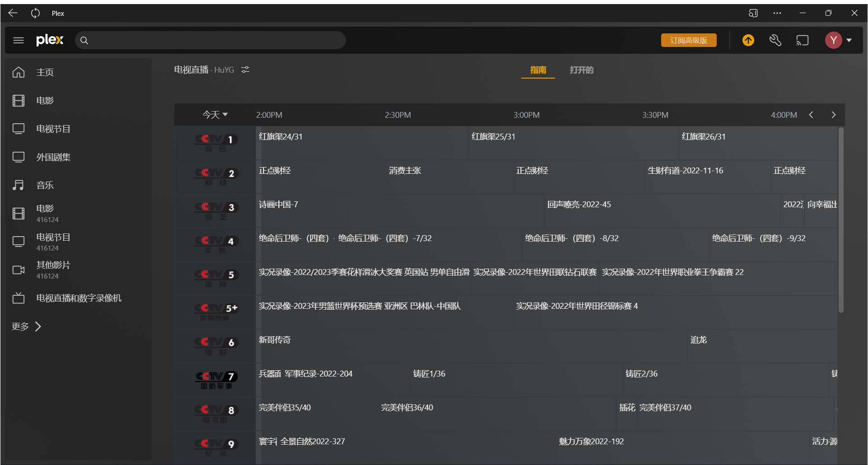Switch to the 指南 tab

click(538, 70)
